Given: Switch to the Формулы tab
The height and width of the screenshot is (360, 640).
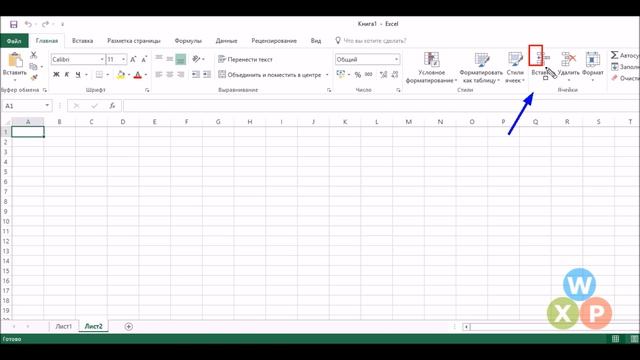Looking at the screenshot, I should tap(188, 41).
